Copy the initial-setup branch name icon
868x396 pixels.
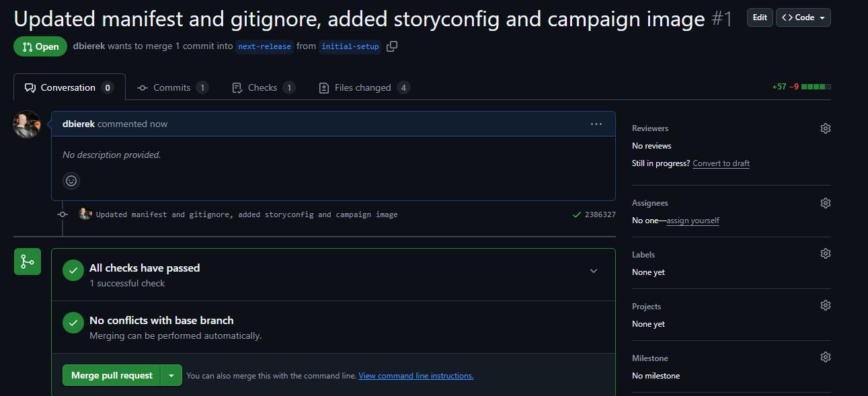point(392,46)
